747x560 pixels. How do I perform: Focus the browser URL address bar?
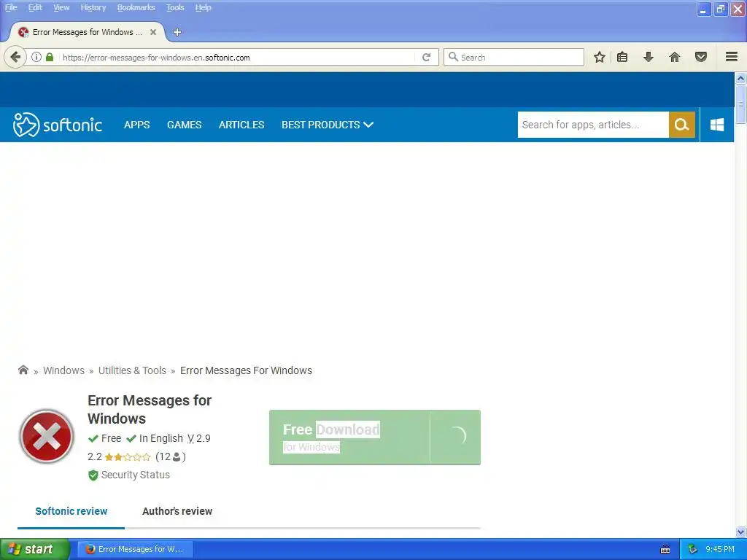237,57
